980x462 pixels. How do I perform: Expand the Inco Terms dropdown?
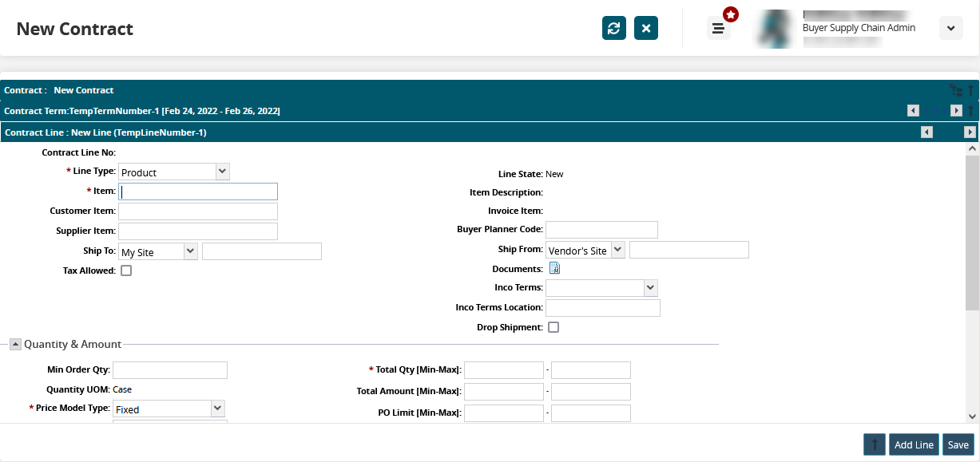pos(650,287)
